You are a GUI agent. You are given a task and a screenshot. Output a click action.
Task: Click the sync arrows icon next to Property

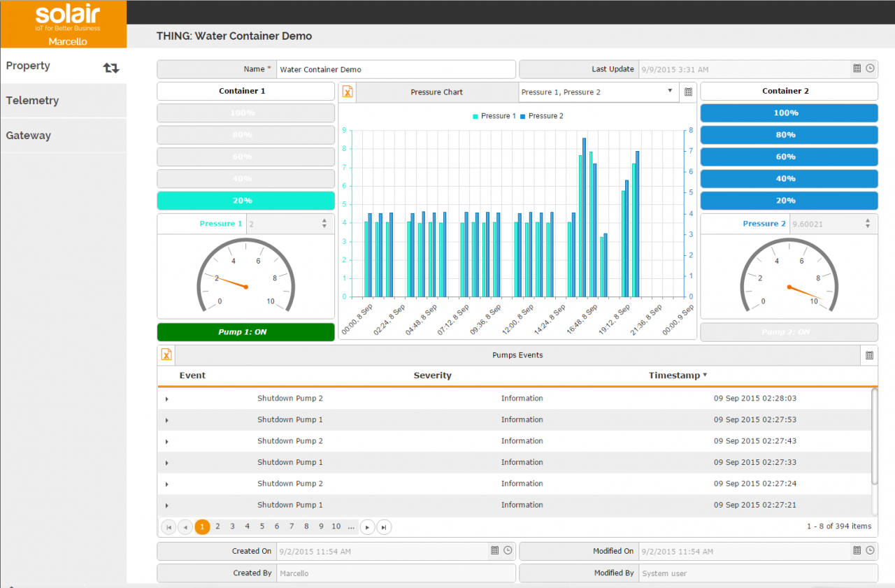[x=111, y=68]
